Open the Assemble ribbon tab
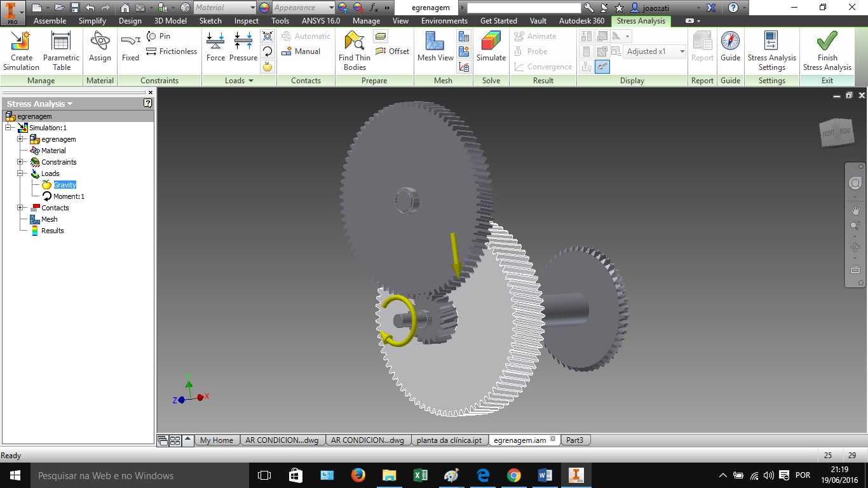 [x=50, y=21]
